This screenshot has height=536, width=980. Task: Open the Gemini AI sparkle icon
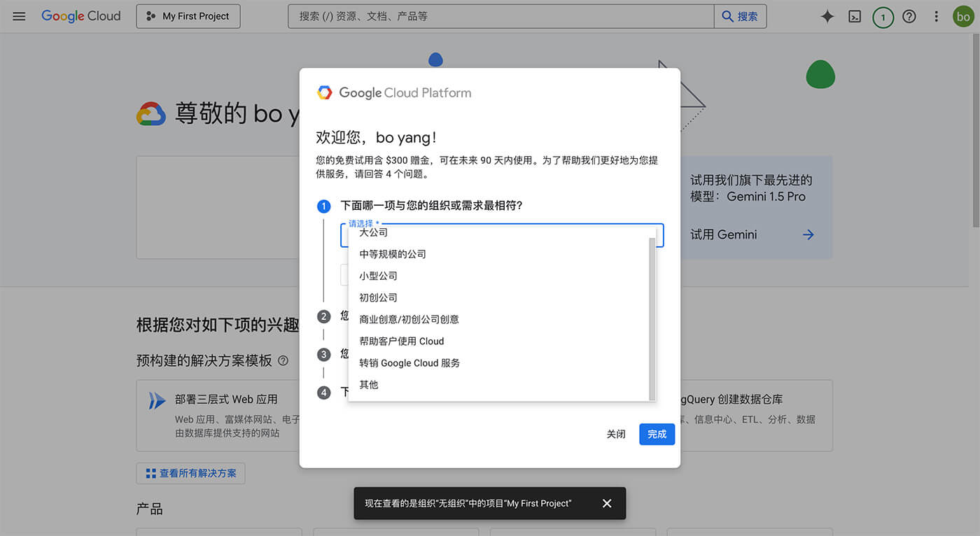(827, 16)
